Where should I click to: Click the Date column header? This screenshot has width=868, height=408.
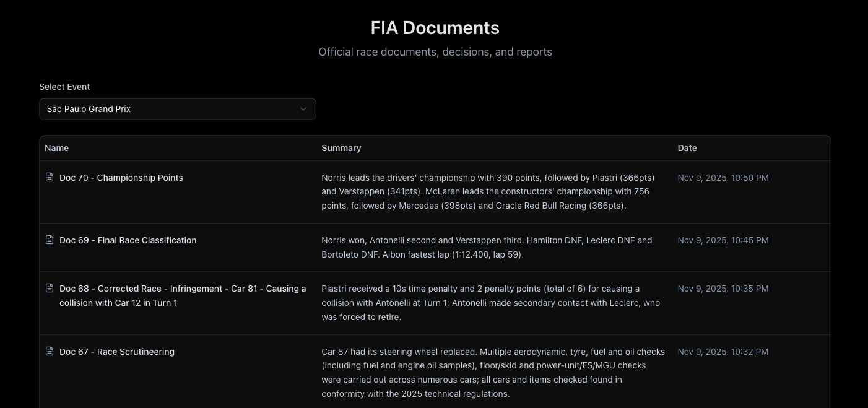coord(687,148)
